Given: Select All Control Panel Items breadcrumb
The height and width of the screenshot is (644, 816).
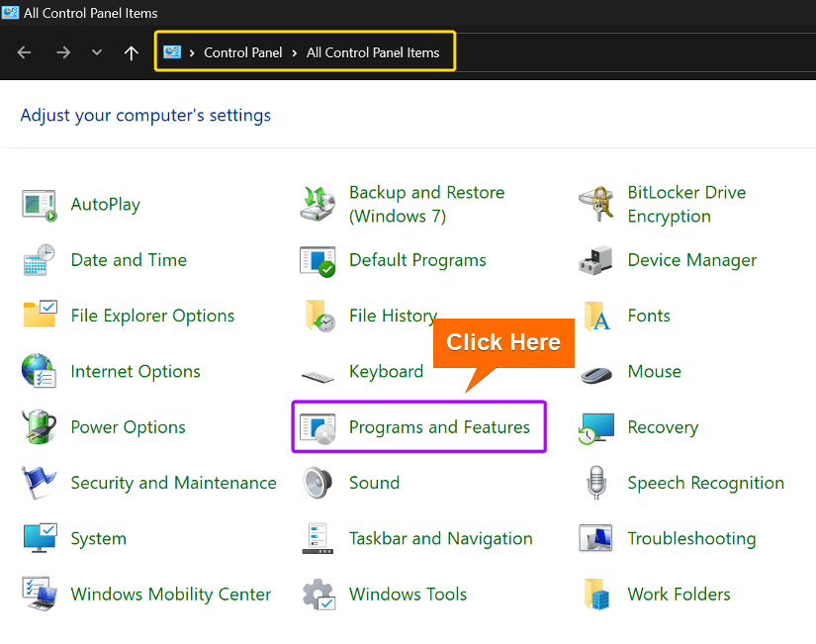Looking at the screenshot, I should [x=373, y=52].
